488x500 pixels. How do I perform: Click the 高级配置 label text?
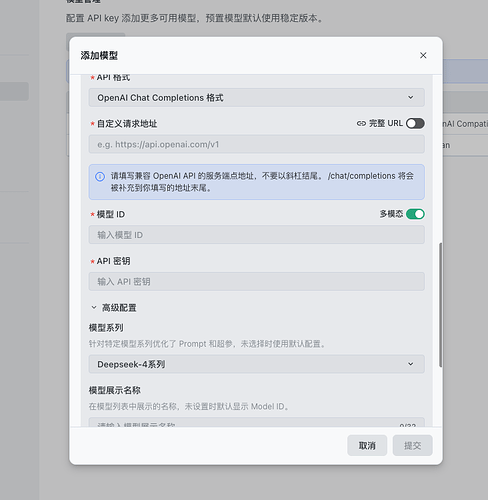(x=119, y=308)
